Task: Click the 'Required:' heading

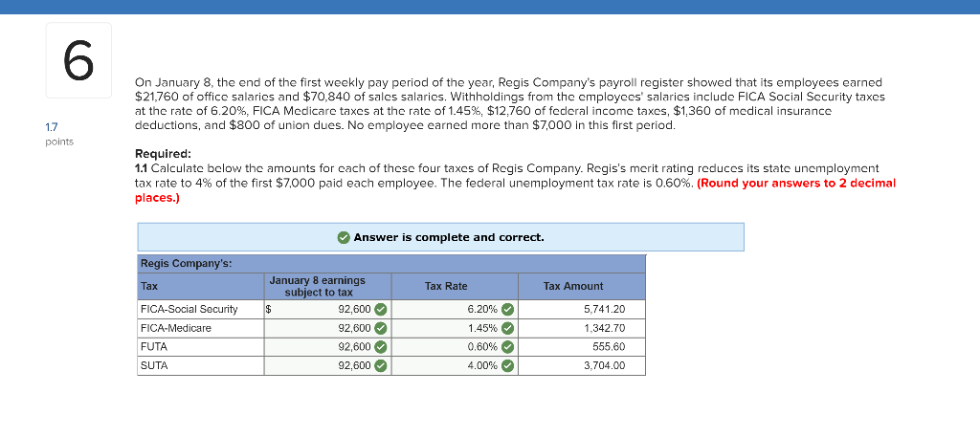Action: coord(163,154)
